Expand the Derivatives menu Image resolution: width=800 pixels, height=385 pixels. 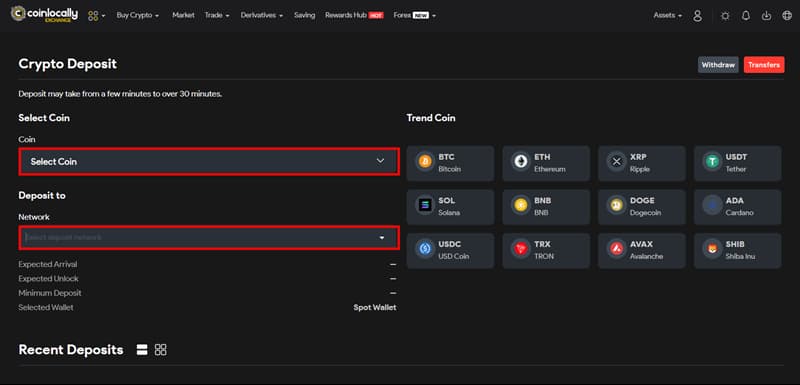(262, 15)
